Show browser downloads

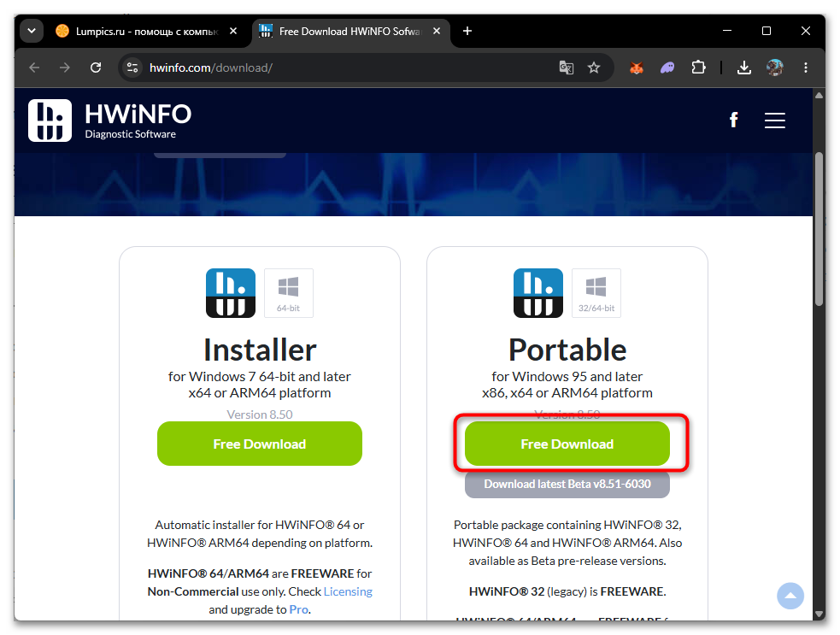[x=744, y=68]
